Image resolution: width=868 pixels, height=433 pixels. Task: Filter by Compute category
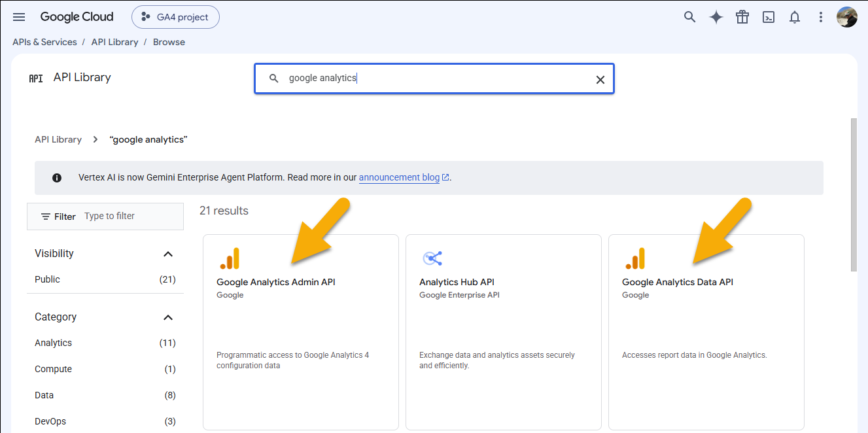tap(105, 369)
